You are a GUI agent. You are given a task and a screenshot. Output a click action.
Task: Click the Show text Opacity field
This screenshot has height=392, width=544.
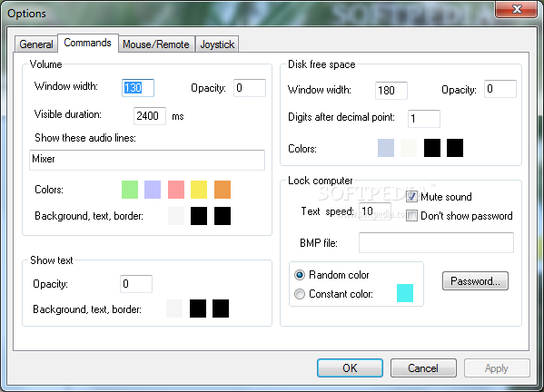tap(136, 284)
